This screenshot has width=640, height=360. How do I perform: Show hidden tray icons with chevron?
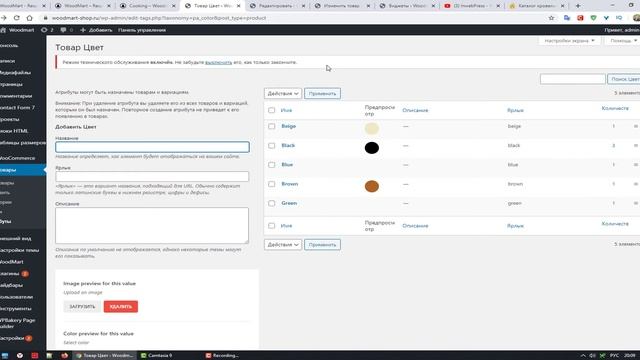583,356
